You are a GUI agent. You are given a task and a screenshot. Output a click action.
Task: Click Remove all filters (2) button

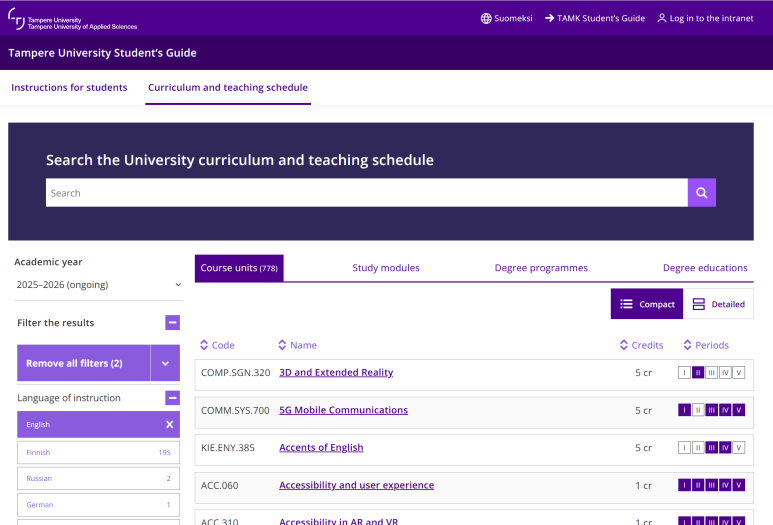pos(84,363)
